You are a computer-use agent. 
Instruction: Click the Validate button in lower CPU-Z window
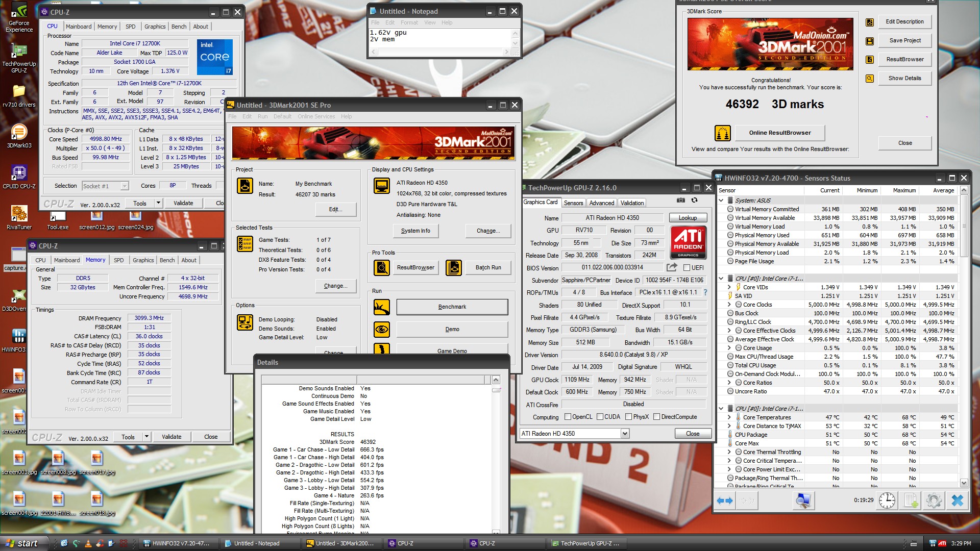171,437
